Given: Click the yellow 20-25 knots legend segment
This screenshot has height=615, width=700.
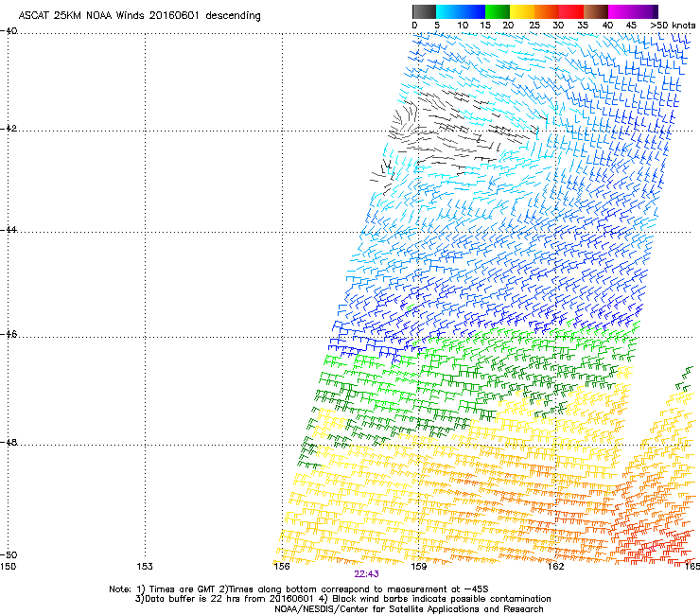Looking at the screenshot, I should click(x=522, y=11).
